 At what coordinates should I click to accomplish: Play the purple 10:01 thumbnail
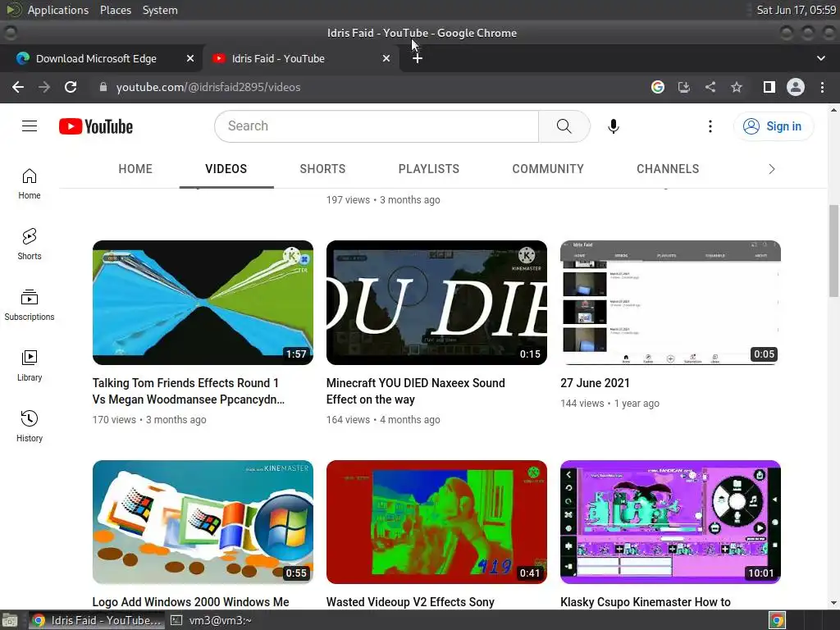coord(671,523)
